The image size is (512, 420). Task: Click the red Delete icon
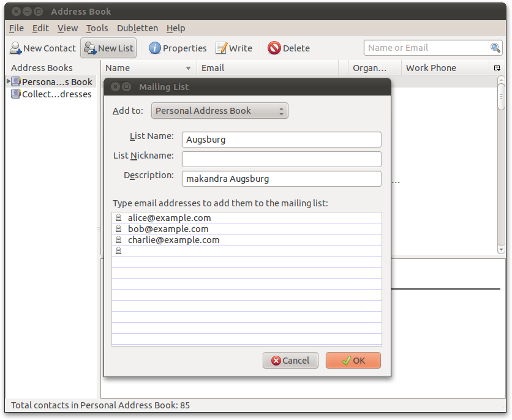tap(274, 48)
